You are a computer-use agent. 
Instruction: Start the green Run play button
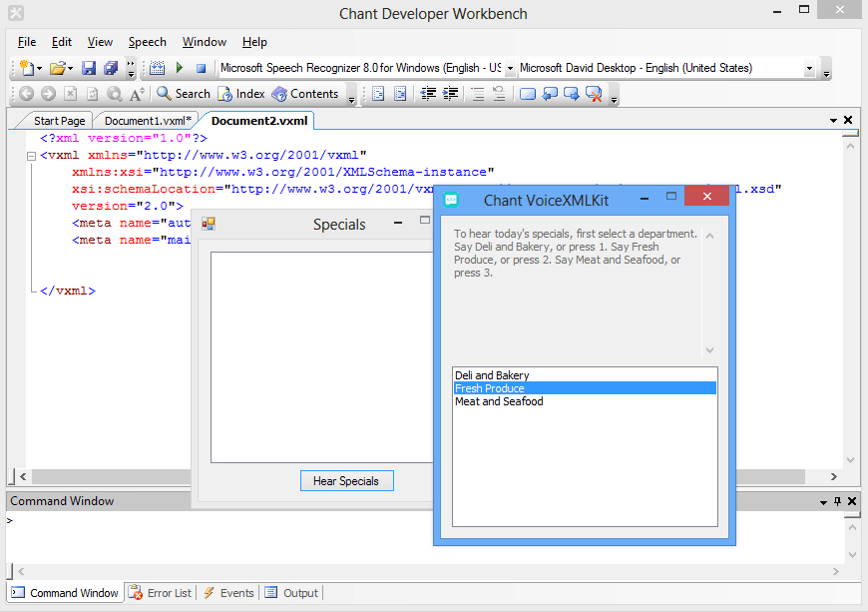(x=180, y=68)
